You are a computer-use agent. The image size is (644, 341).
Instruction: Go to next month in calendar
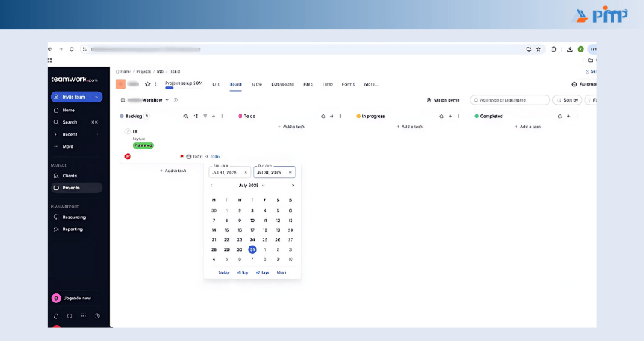click(293, 186)
